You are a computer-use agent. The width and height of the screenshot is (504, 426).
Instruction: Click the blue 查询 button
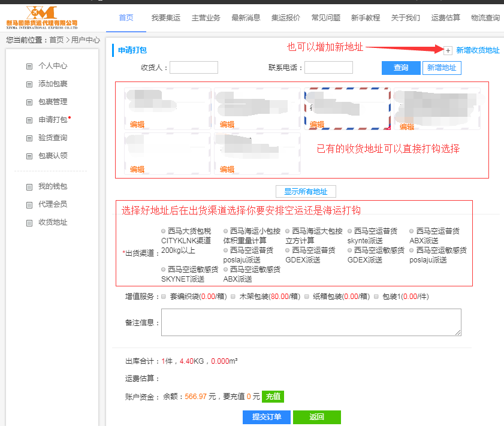(401, 68)
